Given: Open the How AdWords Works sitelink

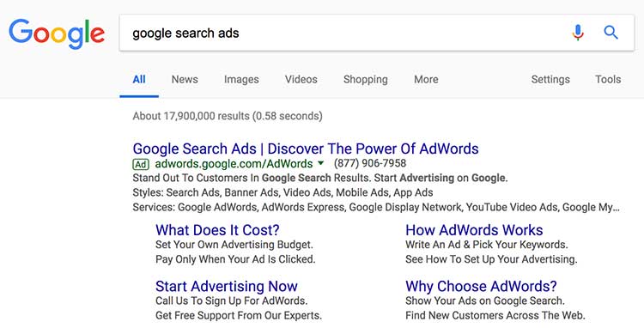Looking at the screenshot, I should tap(474, 230).
